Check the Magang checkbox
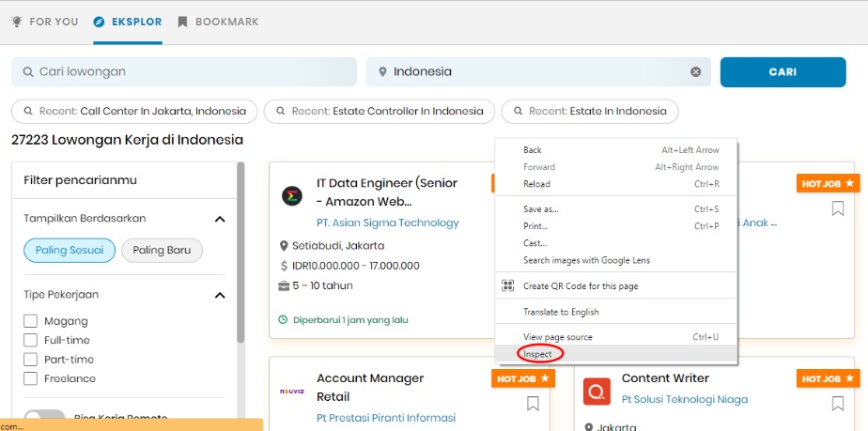Screen dimensions: 868x431 (31, 321)
